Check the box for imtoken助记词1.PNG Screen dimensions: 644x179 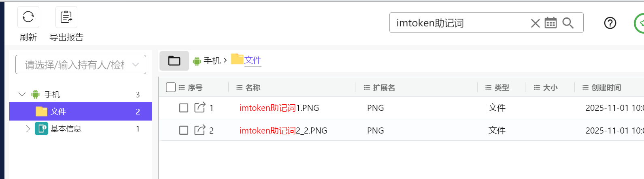[x=184, y=108]
